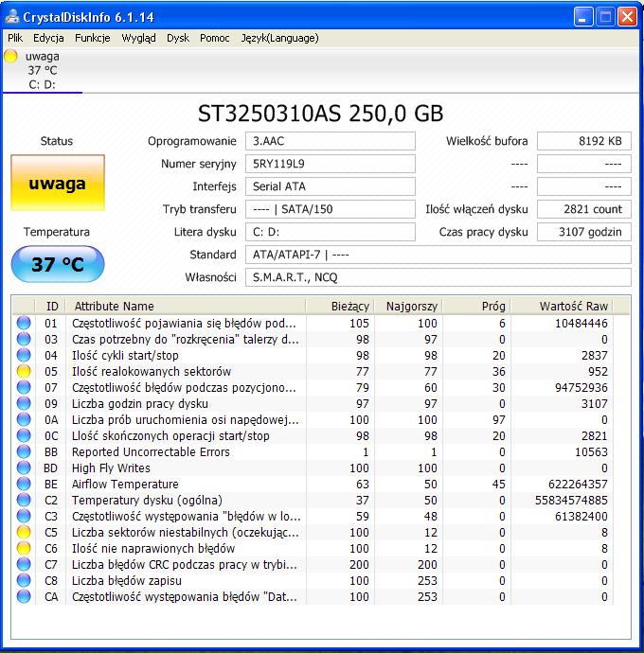
Task: Open the Dysk menu
Action: pos(178,38)
